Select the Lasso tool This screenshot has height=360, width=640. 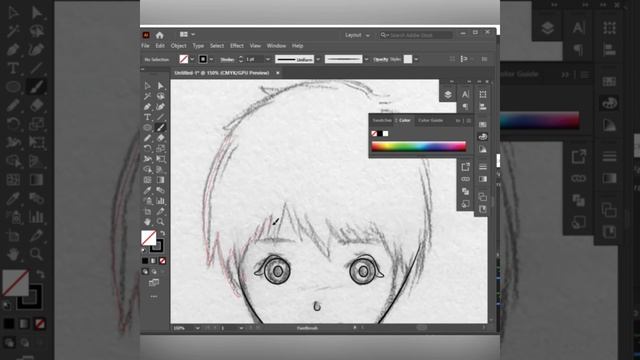[160, 96]
